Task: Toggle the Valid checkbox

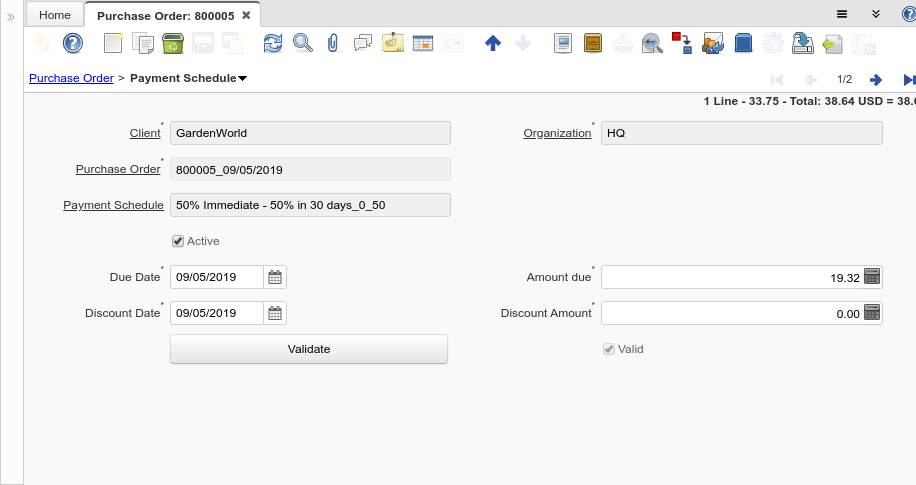Action: tap(608, 349)
